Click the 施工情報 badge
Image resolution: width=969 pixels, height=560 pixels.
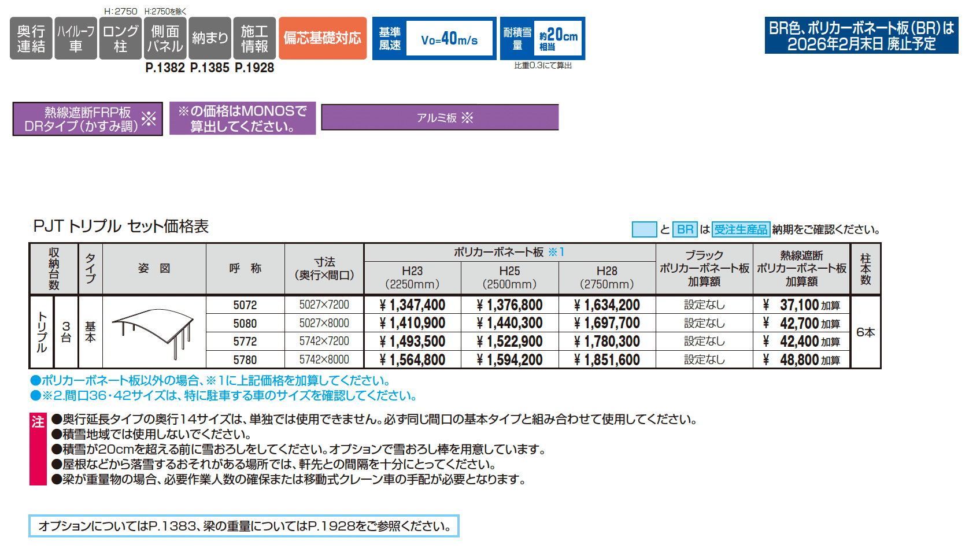[253, 38]
